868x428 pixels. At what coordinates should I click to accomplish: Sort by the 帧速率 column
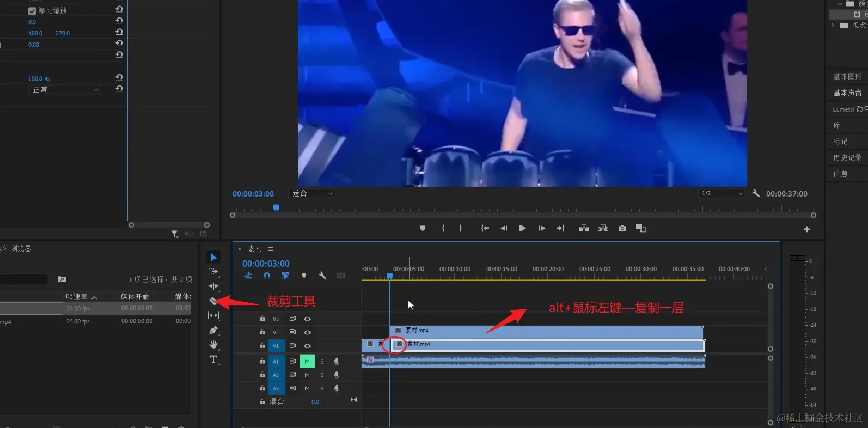point(77,297)
